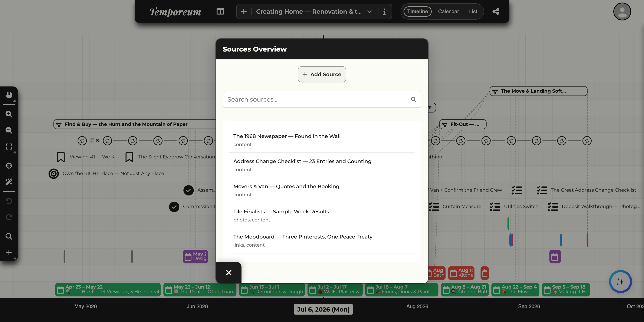The image size is (644, 322).
Task: Open the sparkle AI assistant button
Action: coord(620,282)
